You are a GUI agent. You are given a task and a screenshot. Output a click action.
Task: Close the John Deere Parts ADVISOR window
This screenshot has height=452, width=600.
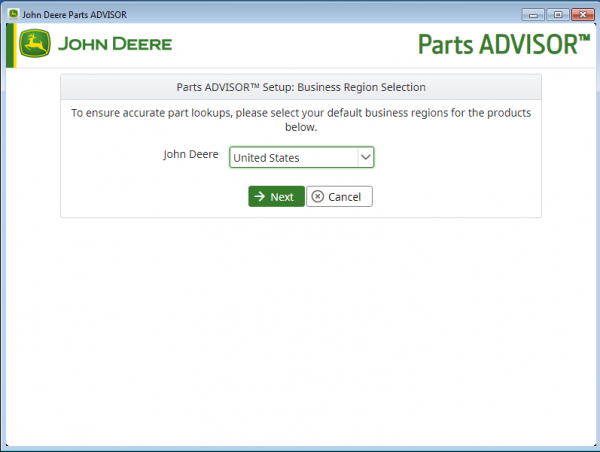point(583,15)
